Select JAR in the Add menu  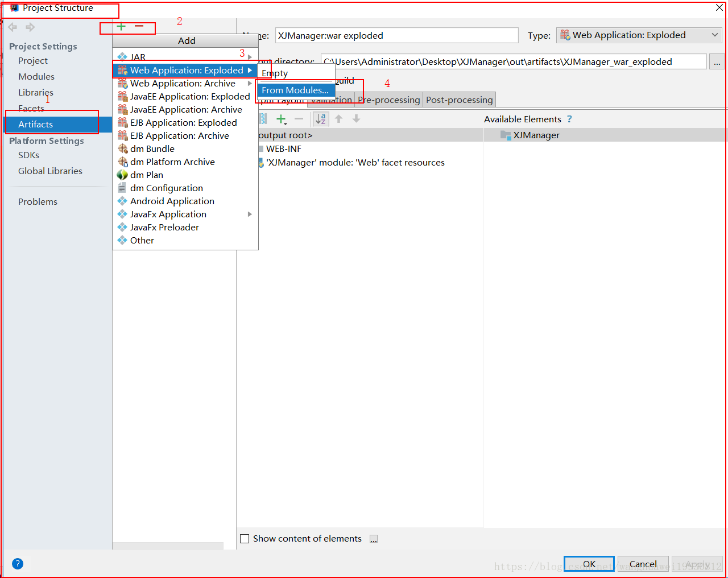click(185, 57)
